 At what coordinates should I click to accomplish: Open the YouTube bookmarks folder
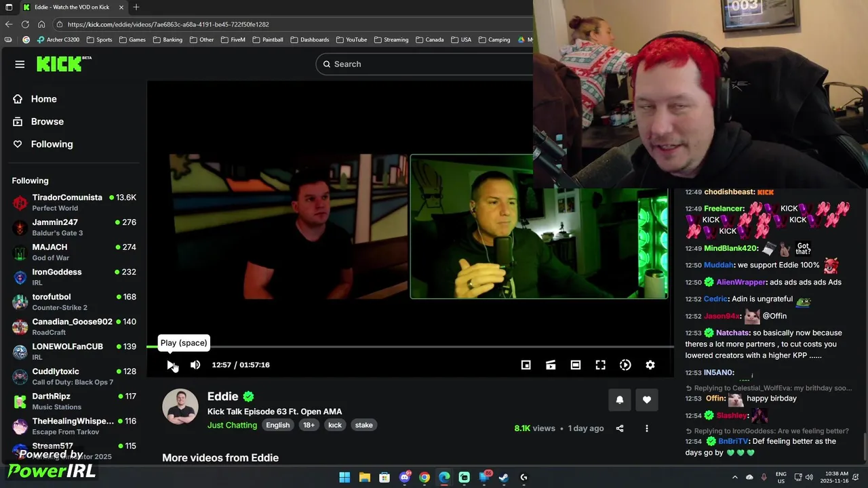[x=351, y=39]
